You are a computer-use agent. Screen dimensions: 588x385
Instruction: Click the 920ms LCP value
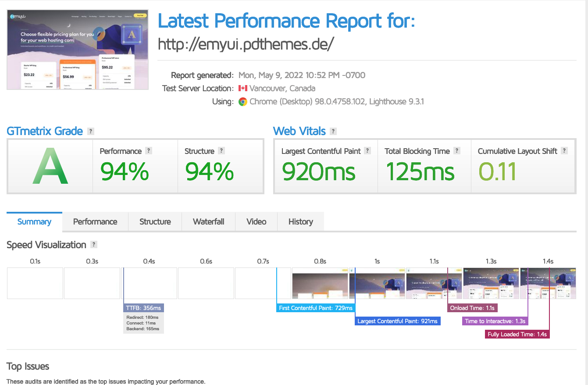coord(318,171)
